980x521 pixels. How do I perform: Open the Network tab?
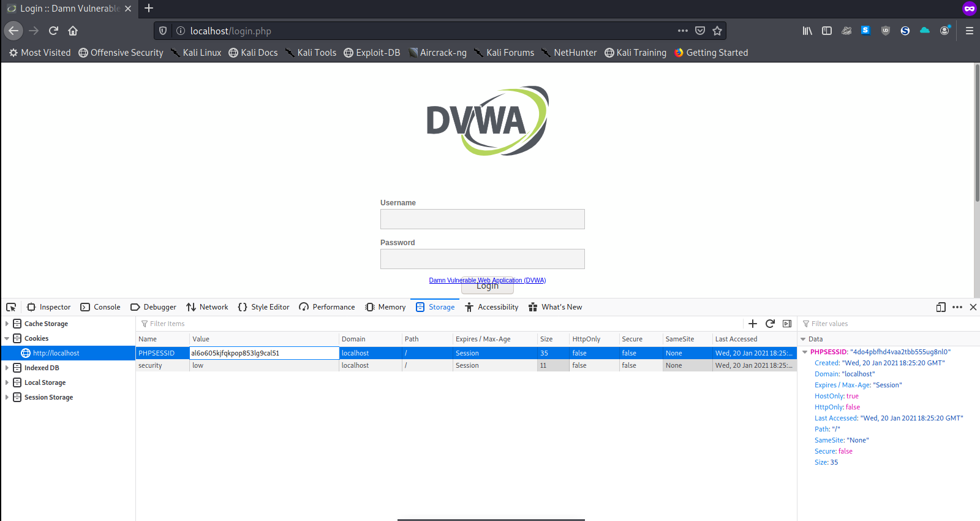click(207, 307)
